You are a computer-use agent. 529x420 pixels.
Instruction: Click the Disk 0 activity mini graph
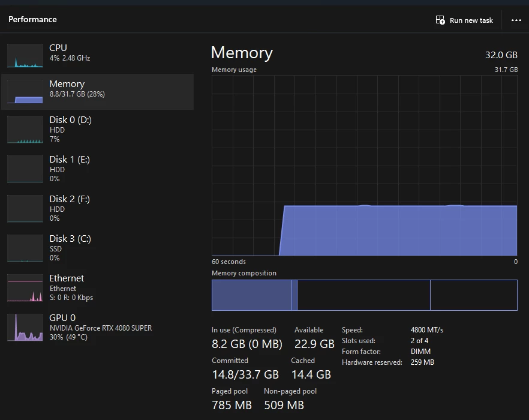25,130
